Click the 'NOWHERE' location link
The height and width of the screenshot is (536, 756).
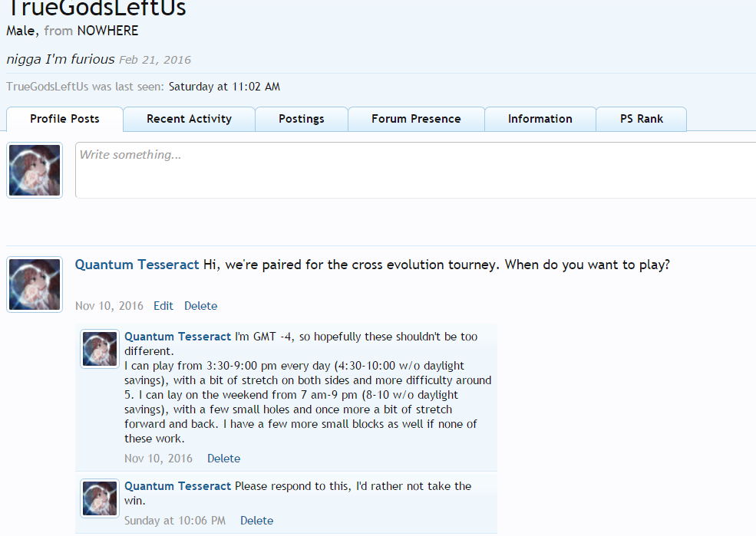tap(107, 31)
